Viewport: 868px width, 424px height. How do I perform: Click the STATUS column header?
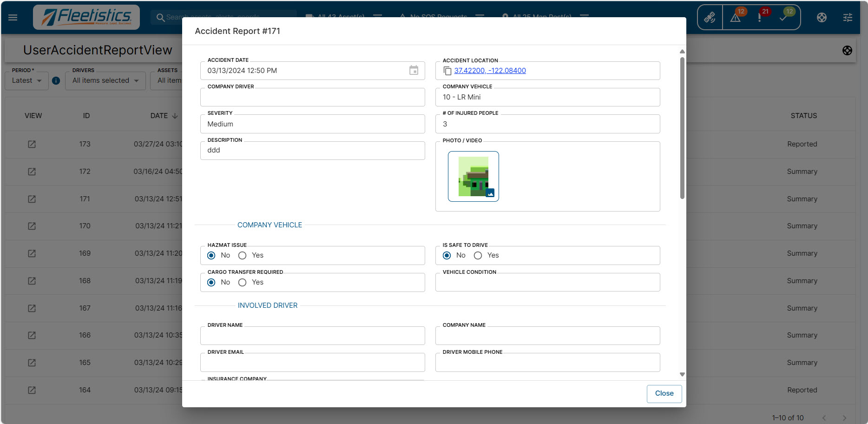coord(803,116)
